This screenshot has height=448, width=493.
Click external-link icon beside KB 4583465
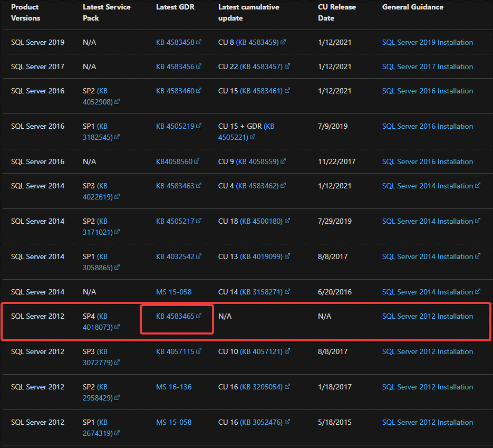(199, 316)
